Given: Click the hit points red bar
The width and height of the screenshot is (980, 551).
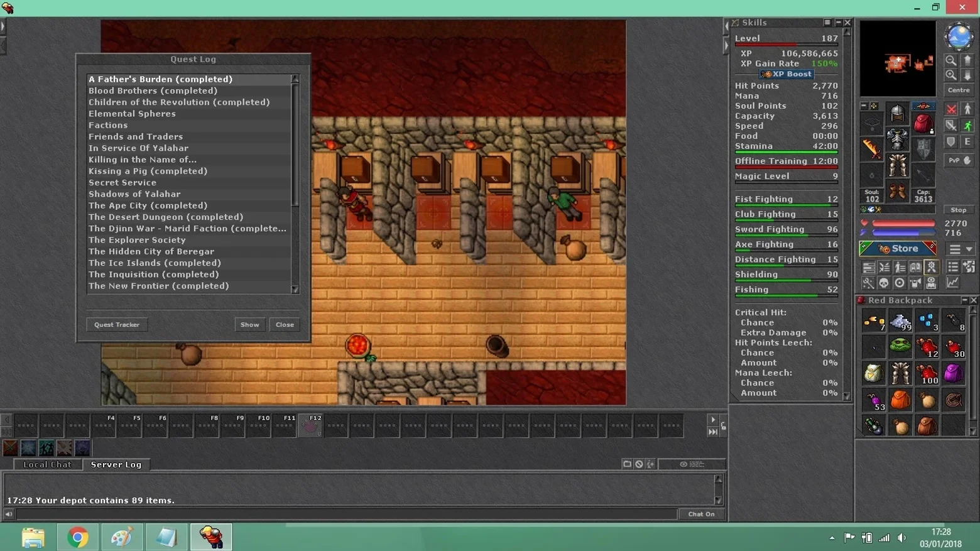Looking at the screenshot, I should pos(903,224).
